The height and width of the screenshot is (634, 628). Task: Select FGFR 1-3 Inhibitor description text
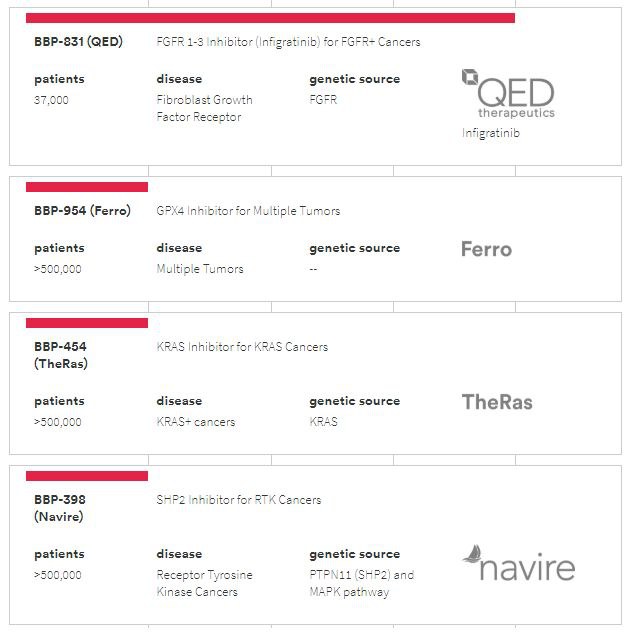click(x=288, y=42)
